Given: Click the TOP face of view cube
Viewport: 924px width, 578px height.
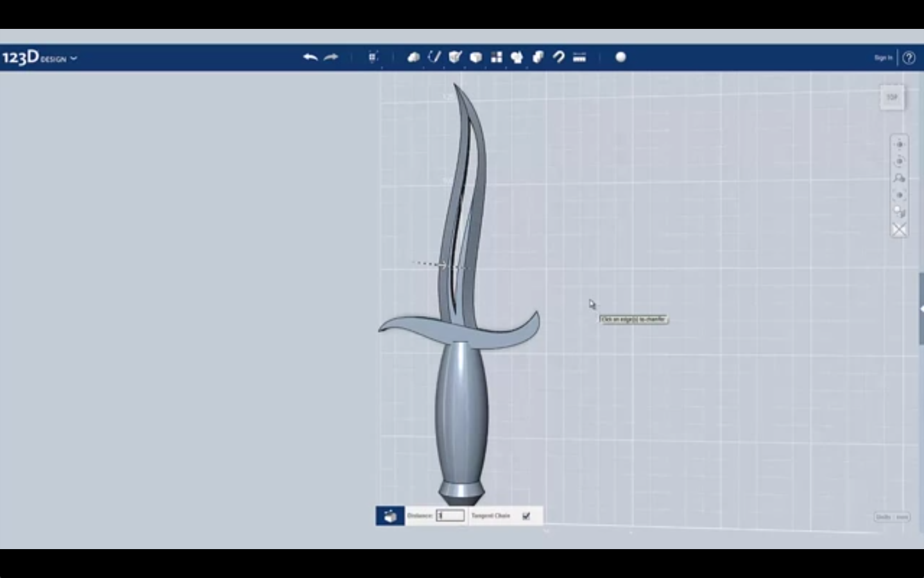Looking at the screenshot, I should pyautogui.click(x=892, y=98).
